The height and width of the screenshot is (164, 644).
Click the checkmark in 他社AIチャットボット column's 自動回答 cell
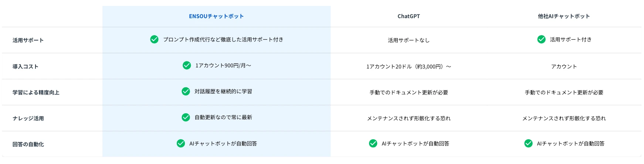(x=528, y=143)
